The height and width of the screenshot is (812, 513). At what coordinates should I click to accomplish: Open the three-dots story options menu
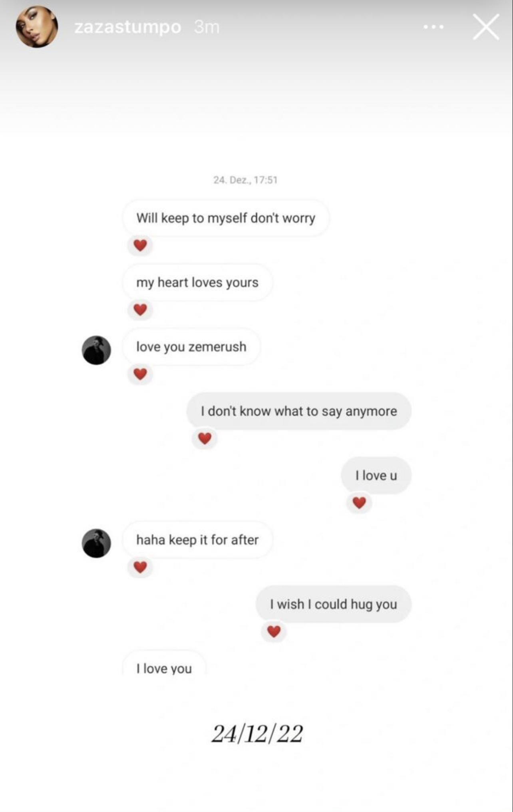(x=433, y=27)
